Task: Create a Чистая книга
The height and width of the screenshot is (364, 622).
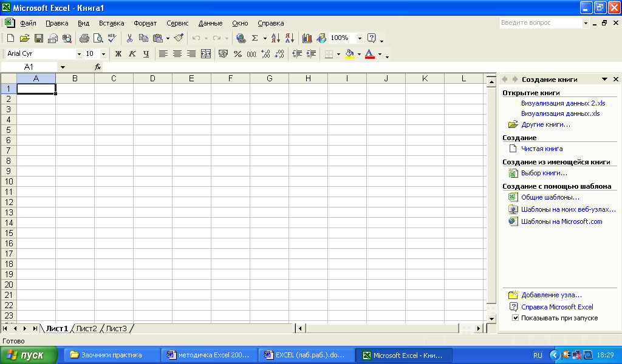Action: tap(542, 149)
